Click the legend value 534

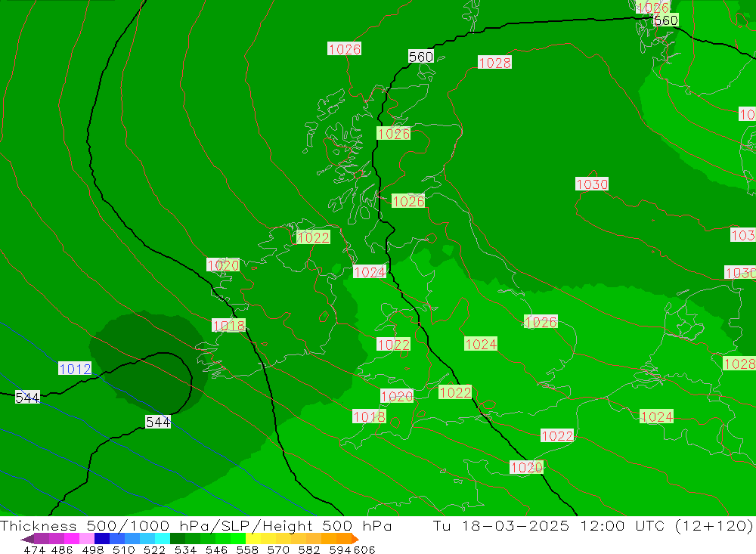186,549
